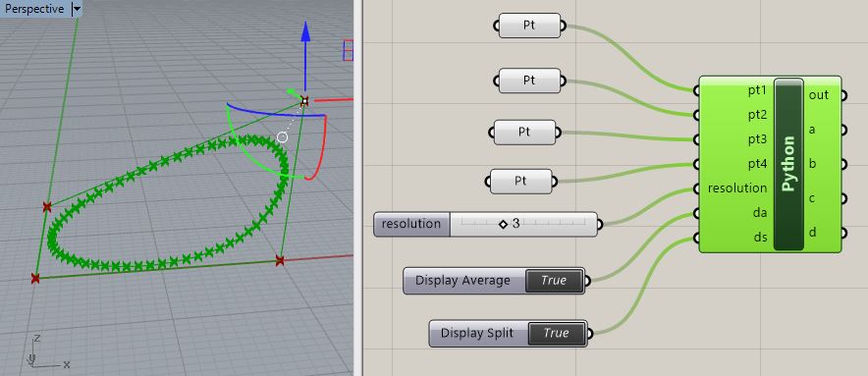Click the pt3 input on Python component

756,139
